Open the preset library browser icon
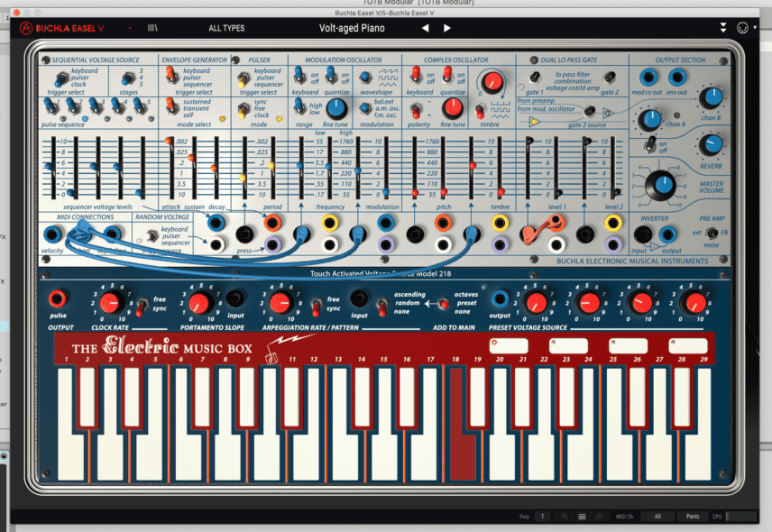772x532 pixels. pyautogui.click(x=152, y=28)
